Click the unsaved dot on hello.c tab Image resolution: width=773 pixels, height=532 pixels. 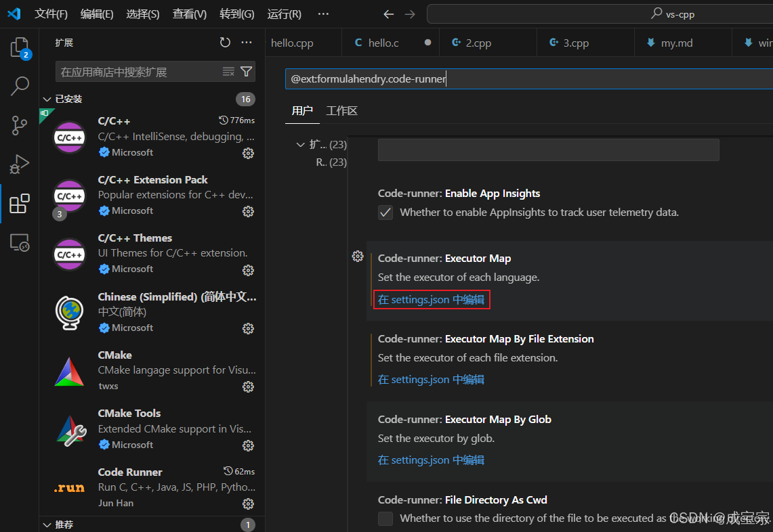click(427, 43)
